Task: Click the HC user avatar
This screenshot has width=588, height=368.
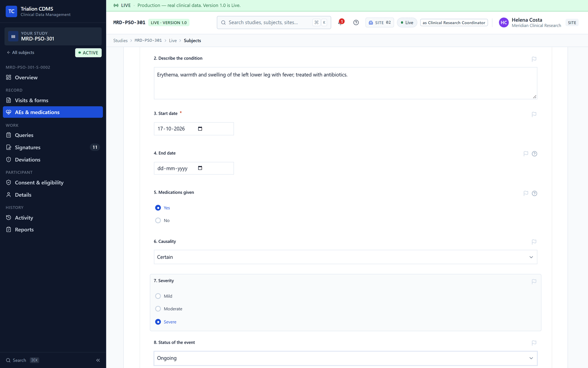Action: (x=503, y=22)
